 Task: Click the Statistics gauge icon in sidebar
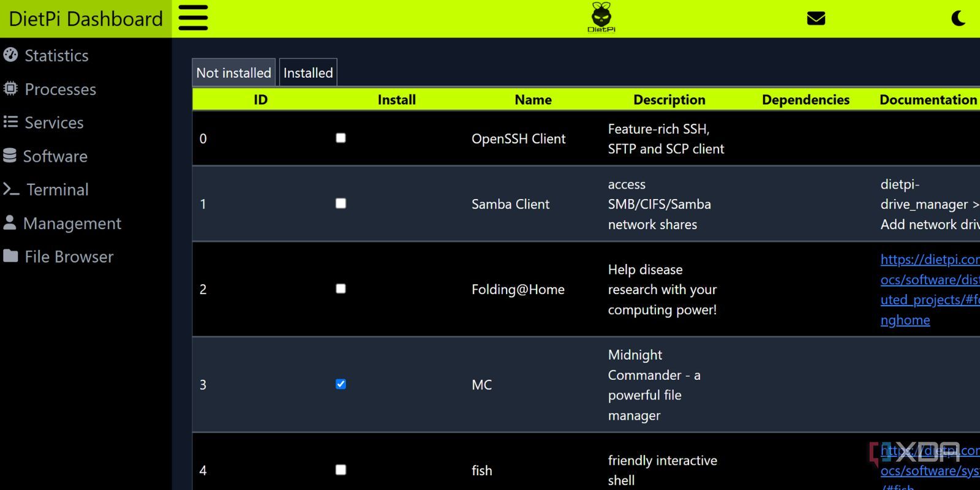10,55
